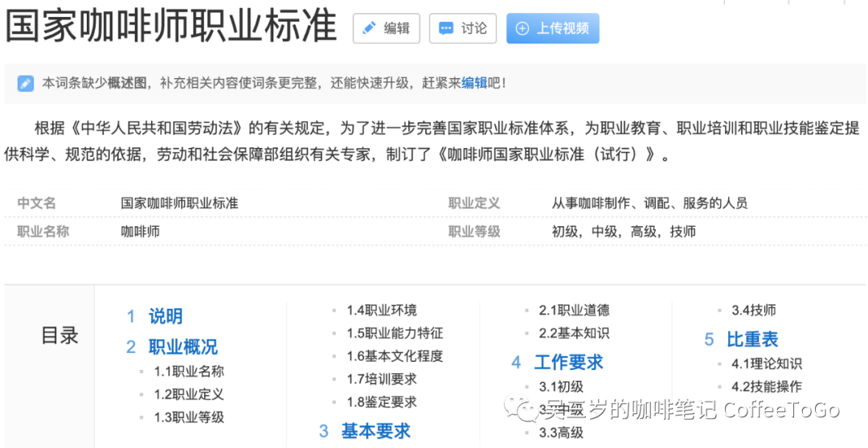868x448 pixels.
Task: Jump to 1.2职业定义 entry
Action: click(190, 394)
